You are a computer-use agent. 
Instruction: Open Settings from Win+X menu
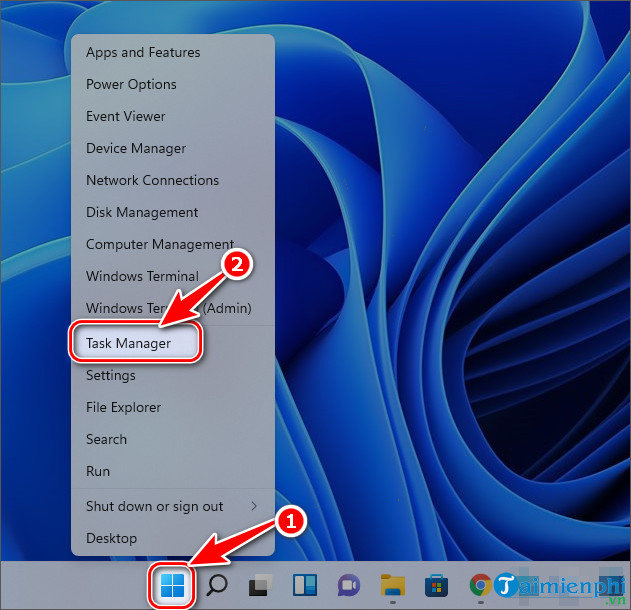point(173,375)
